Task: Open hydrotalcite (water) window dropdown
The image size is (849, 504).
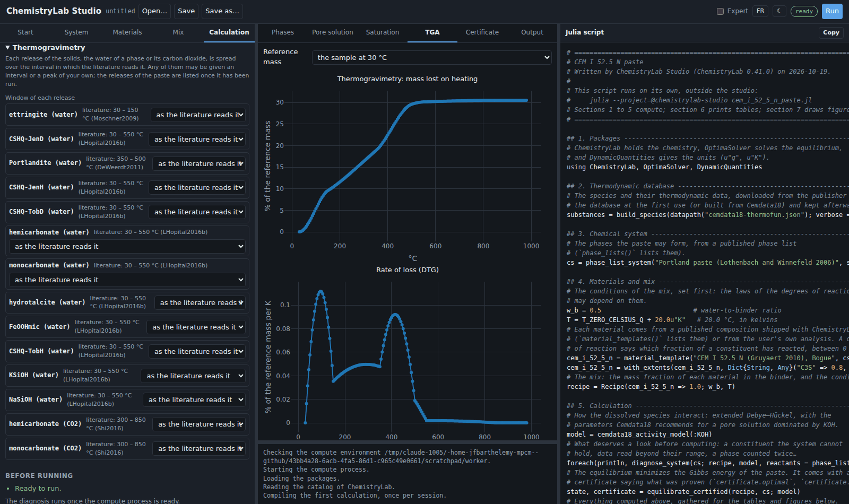Action: (x=200, y=302)
